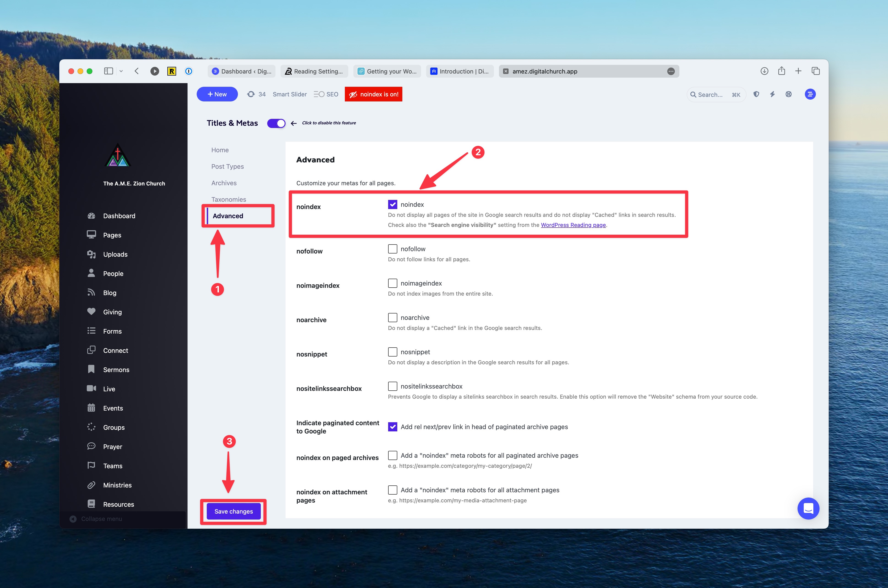Switch to Introduction browser tab
The image size is (888, 588).
pyautogui.click(x=460, y=71)
